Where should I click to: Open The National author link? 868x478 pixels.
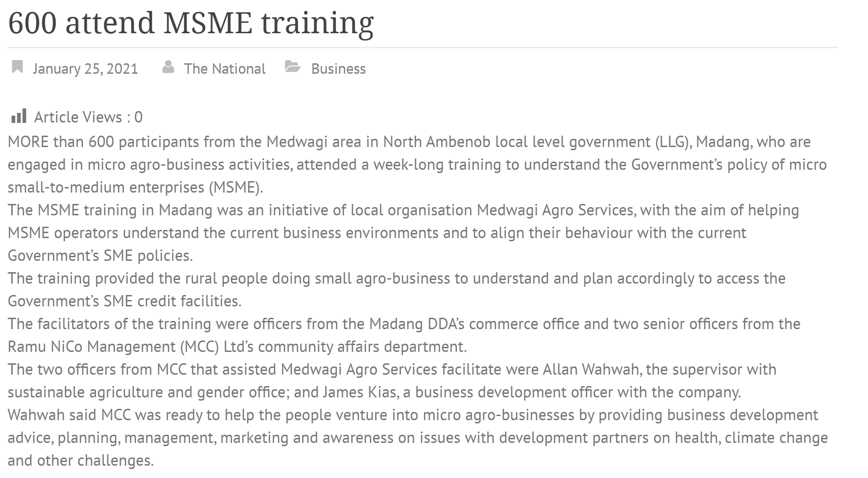(225, 69)
